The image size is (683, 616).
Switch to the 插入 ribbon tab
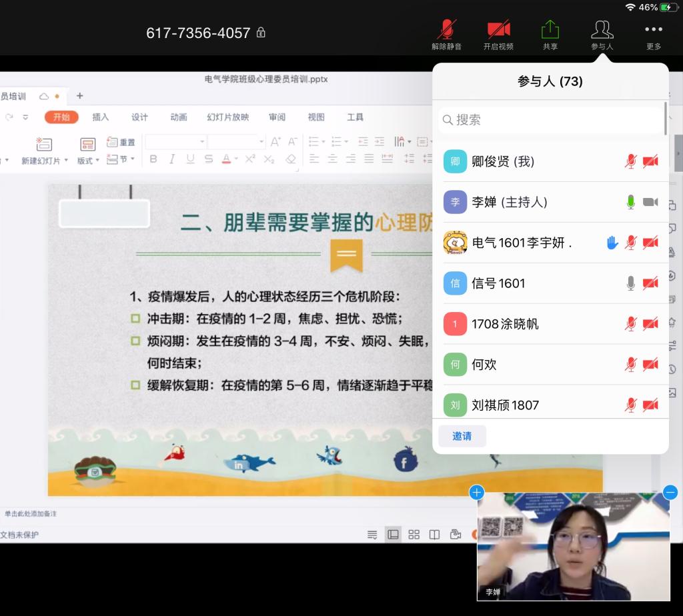pyautogui.click(x=100, y=117)
